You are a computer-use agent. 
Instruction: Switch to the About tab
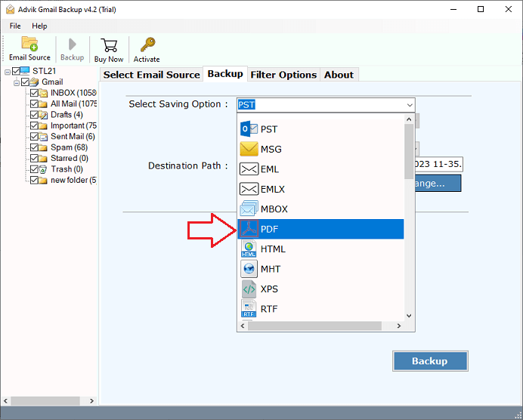click(339, 75)
